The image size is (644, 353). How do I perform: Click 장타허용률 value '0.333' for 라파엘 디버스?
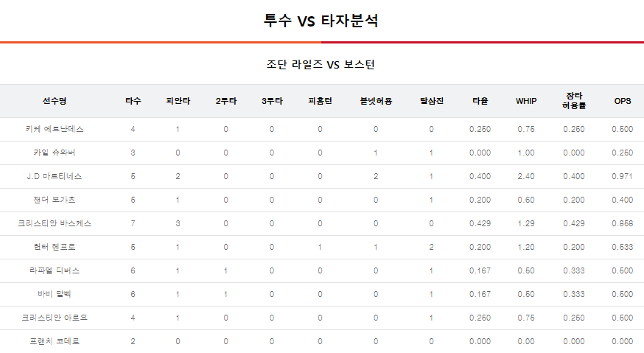coord(574,270)
